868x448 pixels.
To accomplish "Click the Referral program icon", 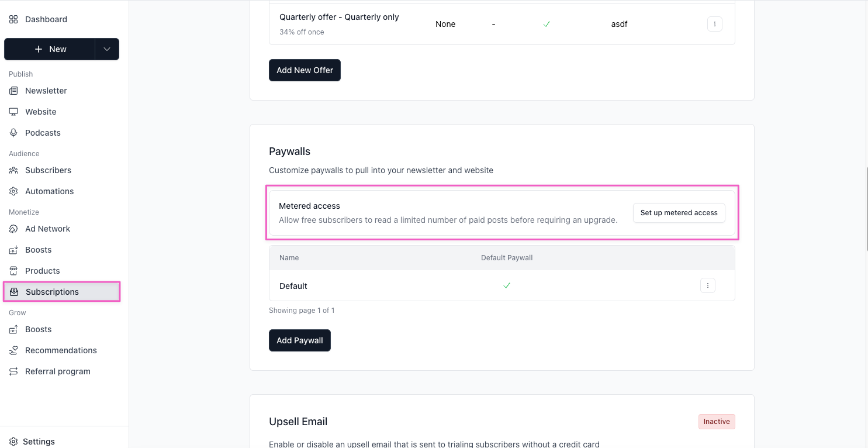I will pos(13,371).
